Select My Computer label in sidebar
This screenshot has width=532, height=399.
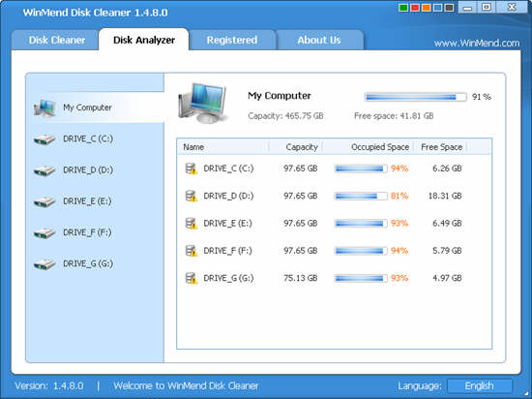[x=87, y=107]
